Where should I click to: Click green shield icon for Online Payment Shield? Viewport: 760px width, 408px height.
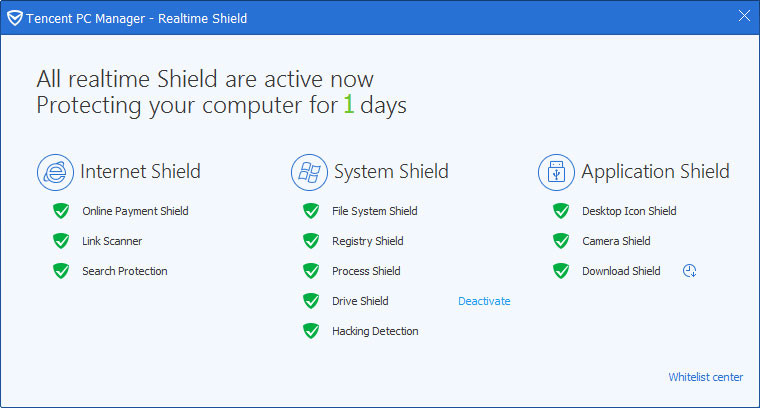coord(61,211)
